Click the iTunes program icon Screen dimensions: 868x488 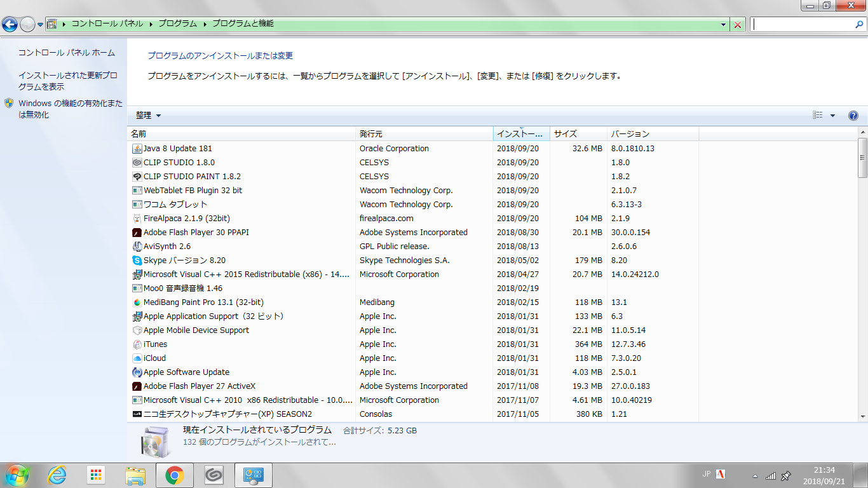point(137,344)
